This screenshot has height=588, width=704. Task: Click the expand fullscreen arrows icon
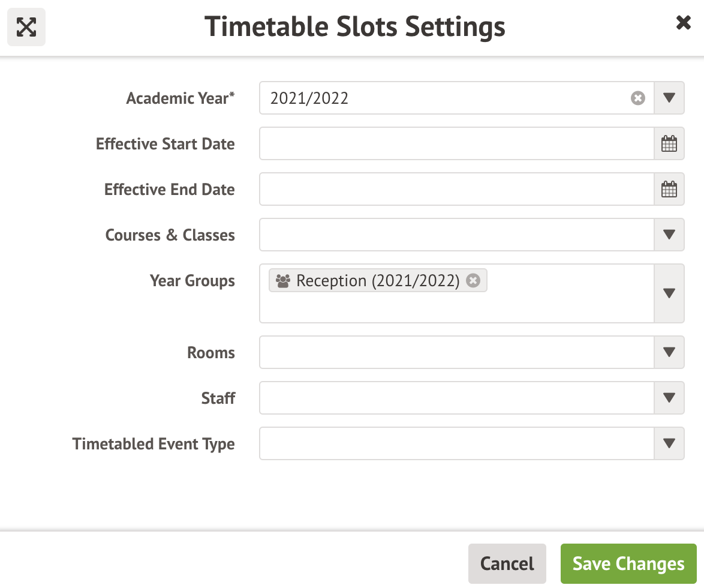click(x=26, y=27)
